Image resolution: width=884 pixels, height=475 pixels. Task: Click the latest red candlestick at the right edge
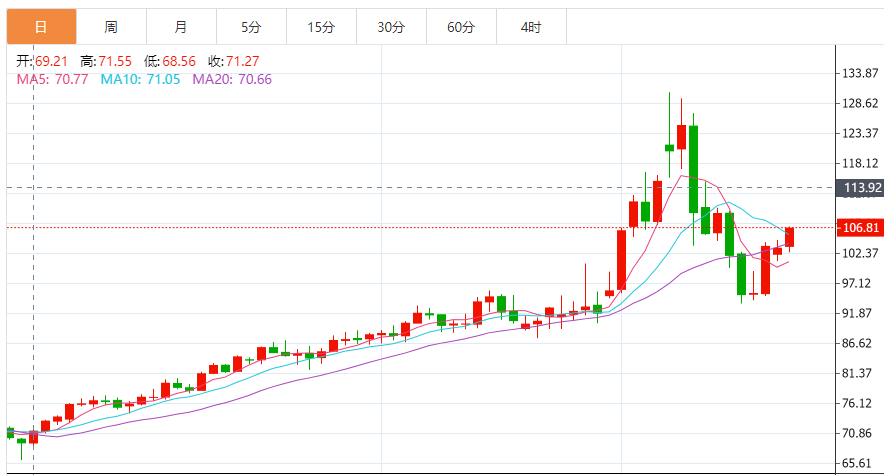(789, 237)
